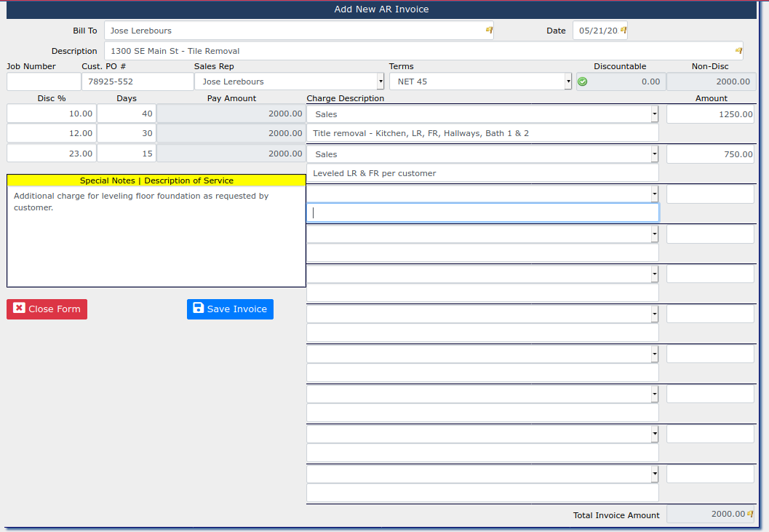Click the yellow icon in Bill To field
Image resolution: width=769 pixels, height=532 pixels.
pyautogui.click(x=489, y=31)
